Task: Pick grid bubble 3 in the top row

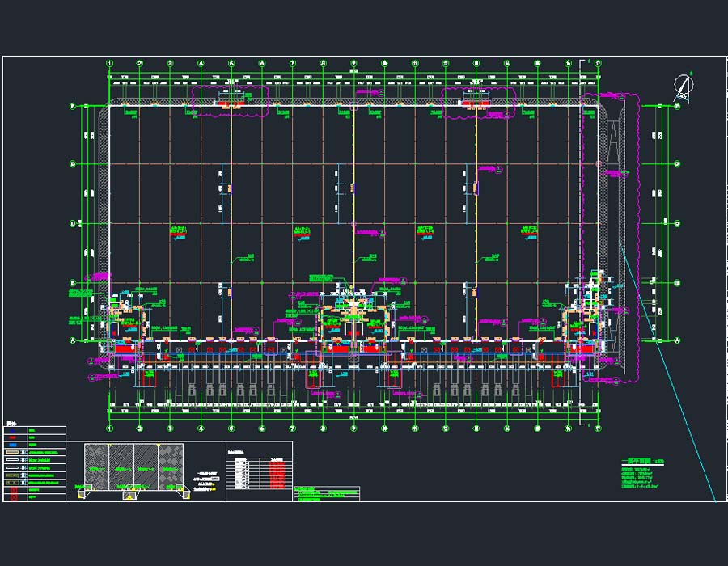Action: pyautogui.click(x=171, y=64)
